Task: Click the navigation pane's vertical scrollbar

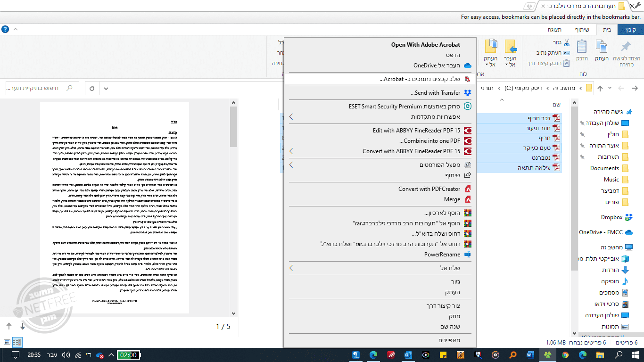Action: (574, 217)
